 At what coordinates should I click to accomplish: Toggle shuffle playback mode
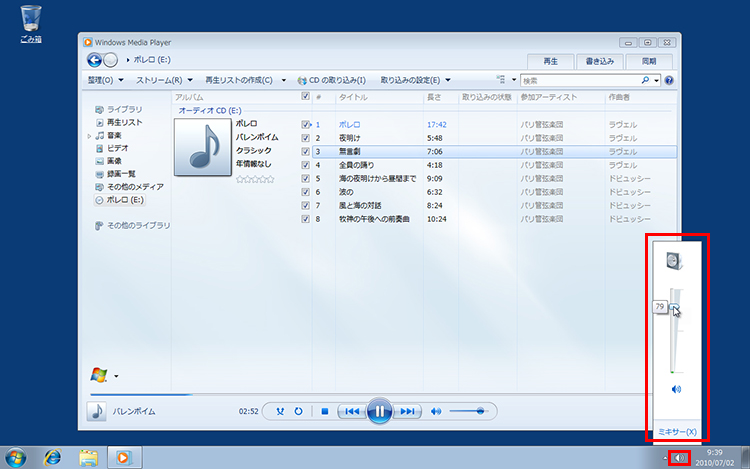(280, 411)
